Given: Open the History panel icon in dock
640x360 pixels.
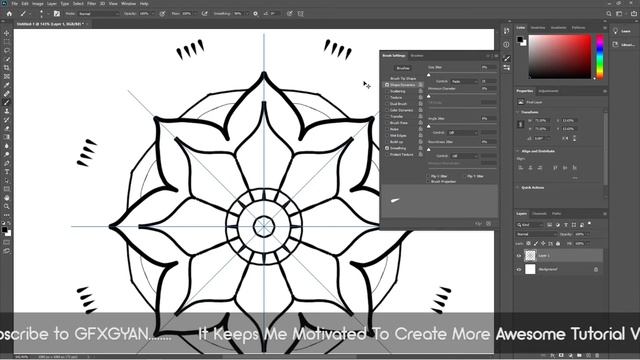Looking at the screenshot, I should [506, 31].
